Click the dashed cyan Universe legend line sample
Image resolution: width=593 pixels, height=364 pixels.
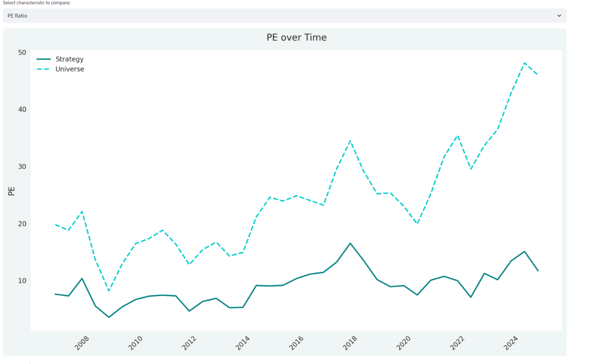coord(43,69)
